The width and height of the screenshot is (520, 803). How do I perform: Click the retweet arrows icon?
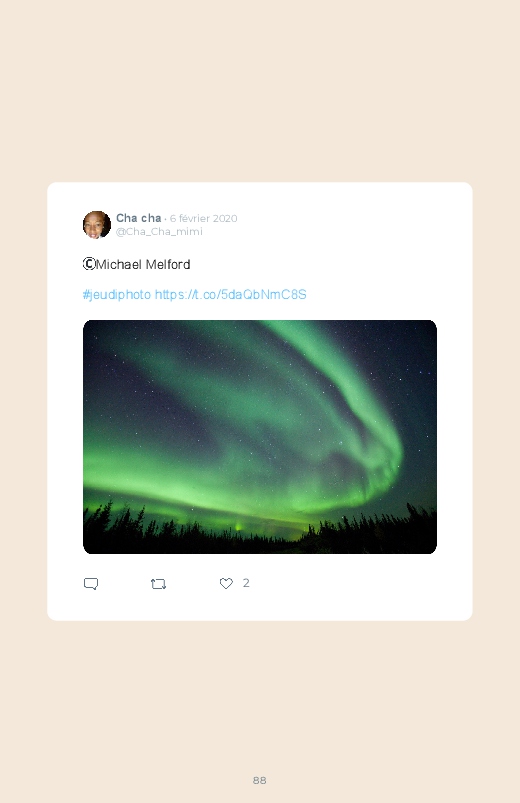click(158, 584)
